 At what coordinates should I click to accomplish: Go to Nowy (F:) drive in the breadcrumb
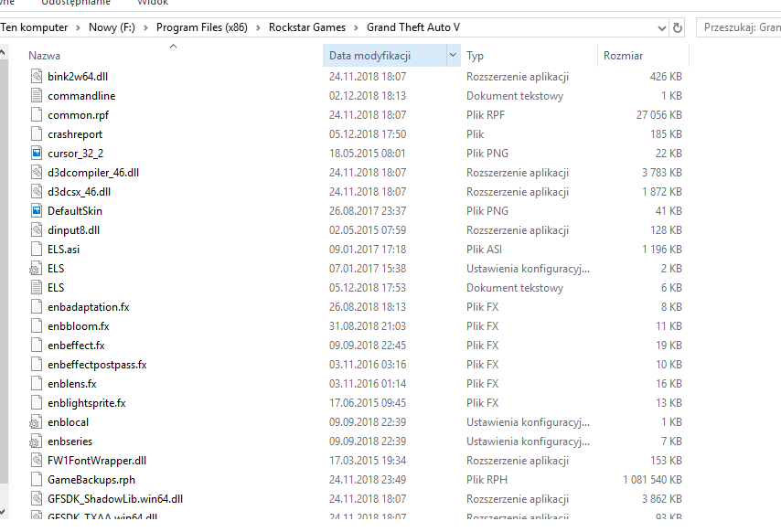click(112, 27)
